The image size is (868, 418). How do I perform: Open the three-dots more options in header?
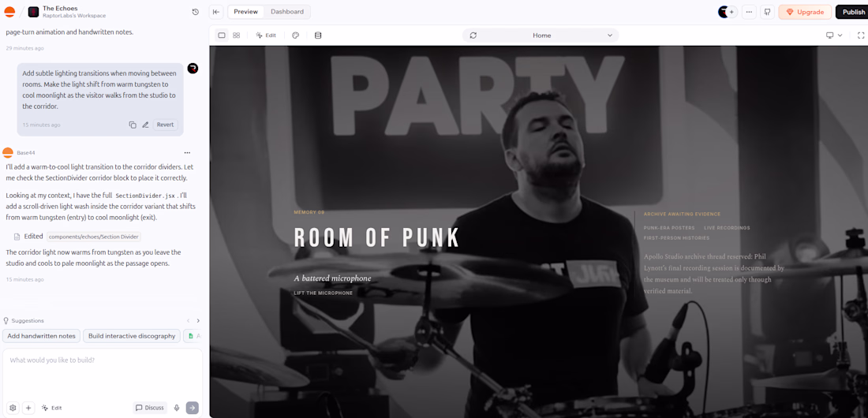749,12
